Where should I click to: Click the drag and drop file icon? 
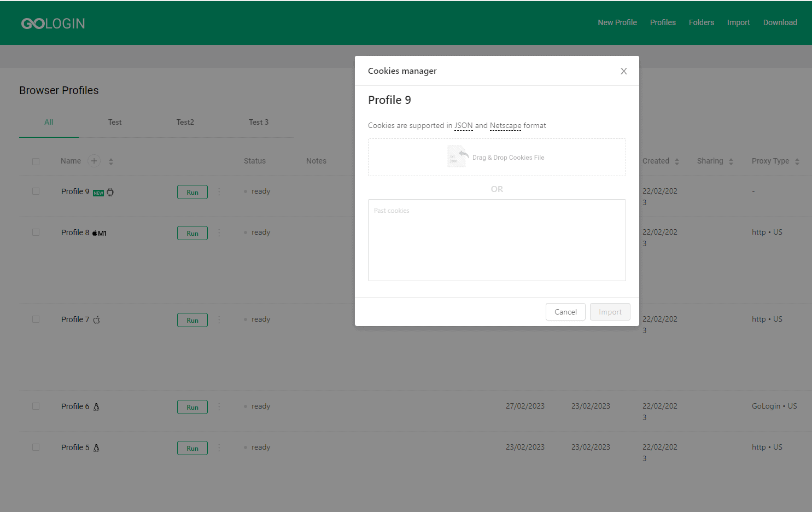pos(458,156)
